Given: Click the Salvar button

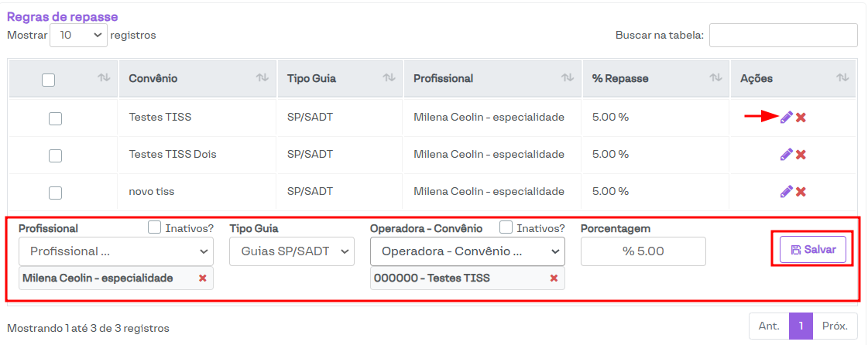Looking at the screenshot, I should click(812, 250).
